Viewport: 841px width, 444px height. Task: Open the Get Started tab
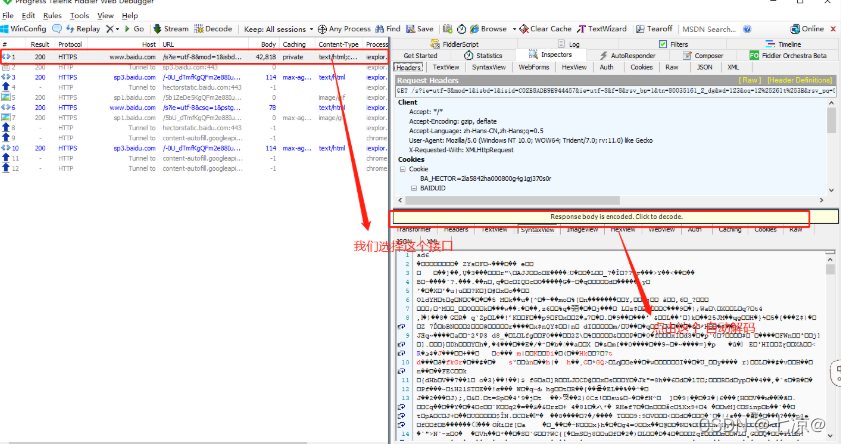point(420,55)
